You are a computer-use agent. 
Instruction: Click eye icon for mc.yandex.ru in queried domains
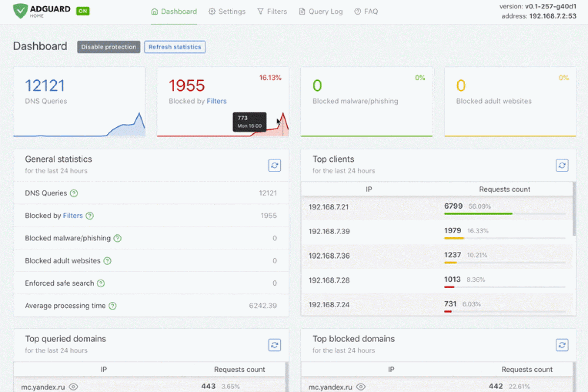(x=73, y=387)
